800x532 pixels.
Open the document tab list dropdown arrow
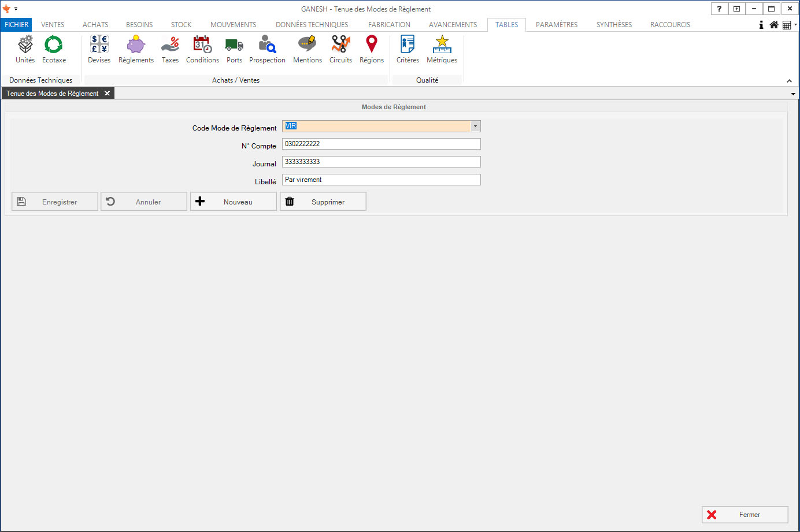coord(793,94)
